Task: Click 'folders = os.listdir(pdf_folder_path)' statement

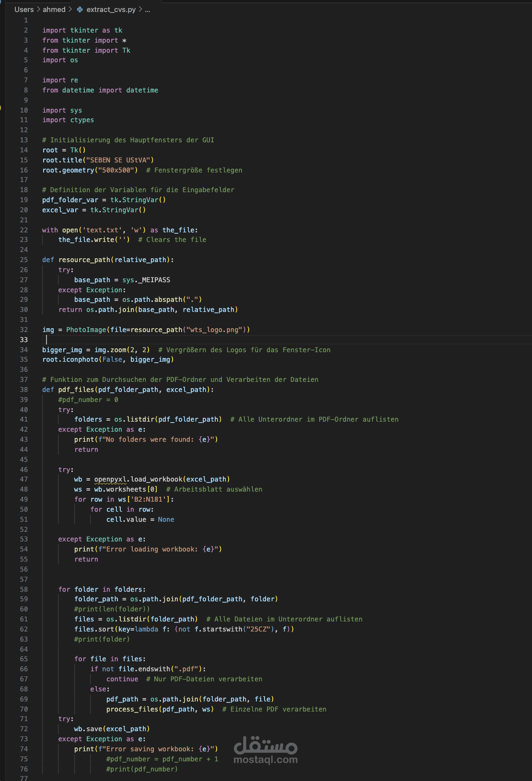Action: point(148,419)
